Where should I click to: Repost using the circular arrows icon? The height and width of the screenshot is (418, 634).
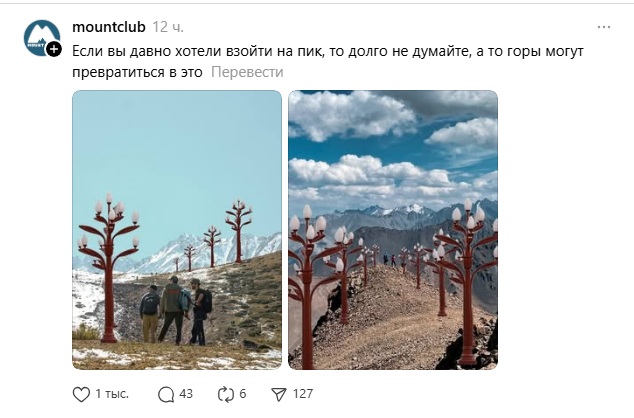(226, 395)
